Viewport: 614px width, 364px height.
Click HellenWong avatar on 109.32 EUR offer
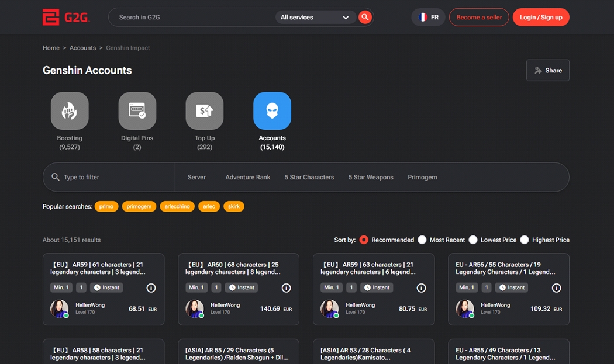465,309
